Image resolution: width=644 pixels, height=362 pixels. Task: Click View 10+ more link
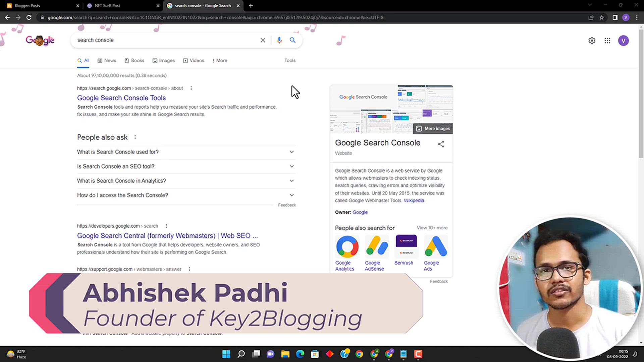tap(432, 228)
